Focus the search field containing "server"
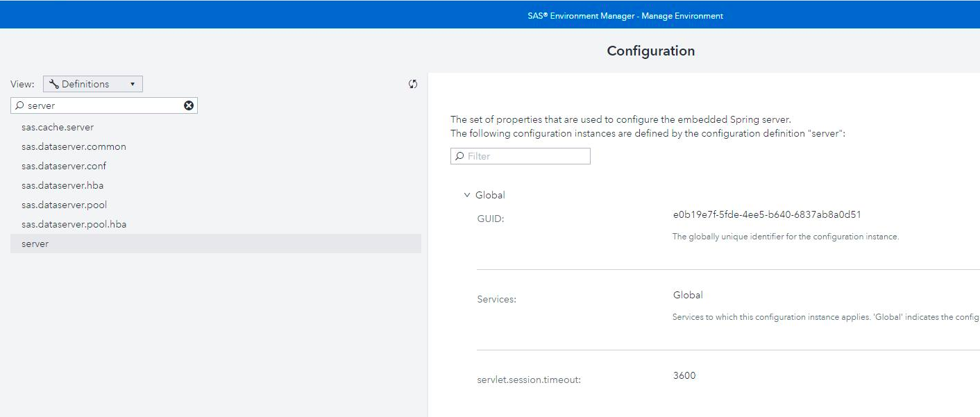 (x=104, y=105)
